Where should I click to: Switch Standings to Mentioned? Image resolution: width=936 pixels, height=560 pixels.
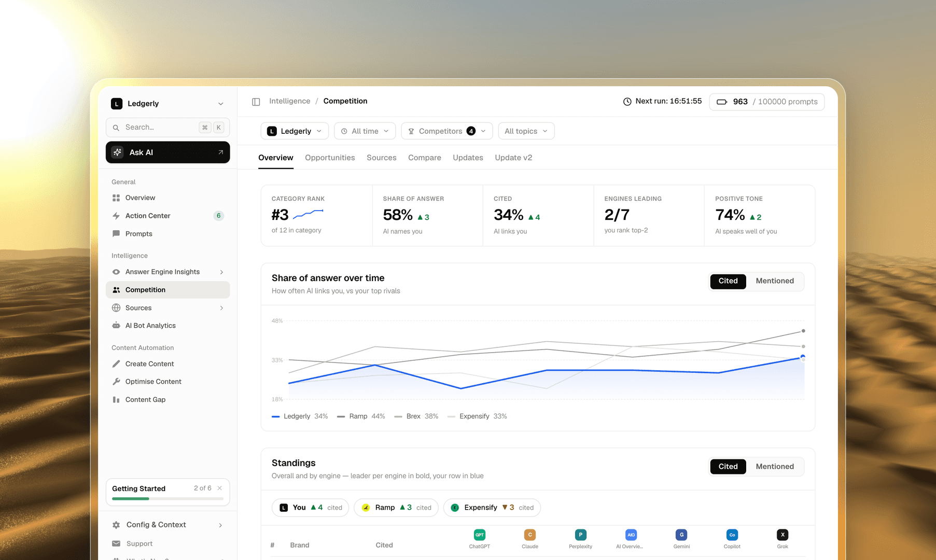click(775, 467)
